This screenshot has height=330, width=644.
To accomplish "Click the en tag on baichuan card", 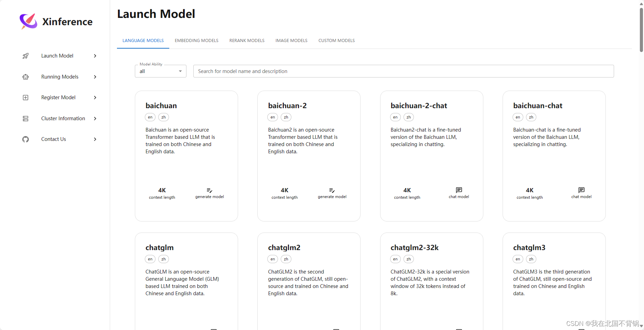I will [150, 117].
